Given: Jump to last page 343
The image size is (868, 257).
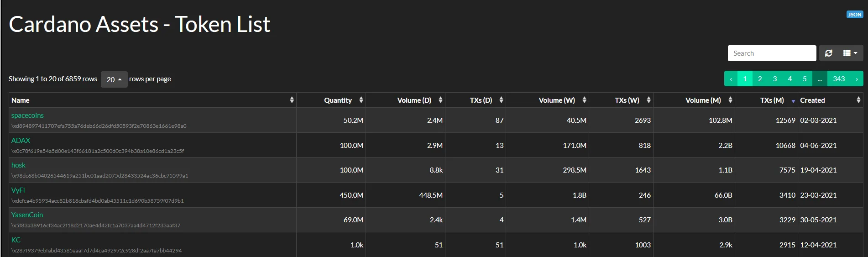Looking at the screenshot, I should pyautogui.click(x=839, y=79).
